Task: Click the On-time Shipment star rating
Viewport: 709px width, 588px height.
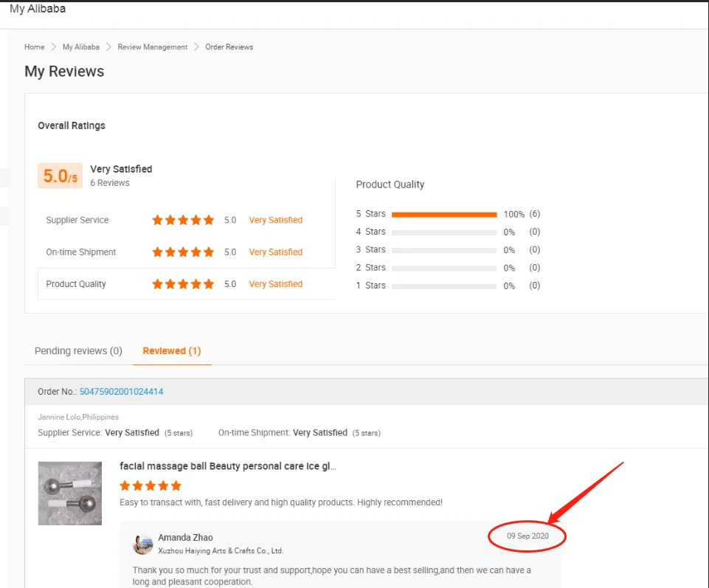Action: pos(183,252)
